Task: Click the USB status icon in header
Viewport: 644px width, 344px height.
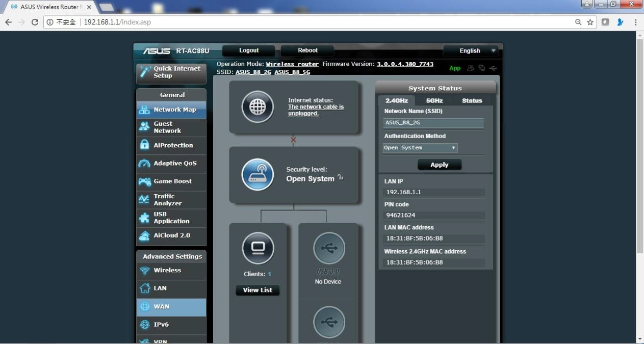Action: 493,68
